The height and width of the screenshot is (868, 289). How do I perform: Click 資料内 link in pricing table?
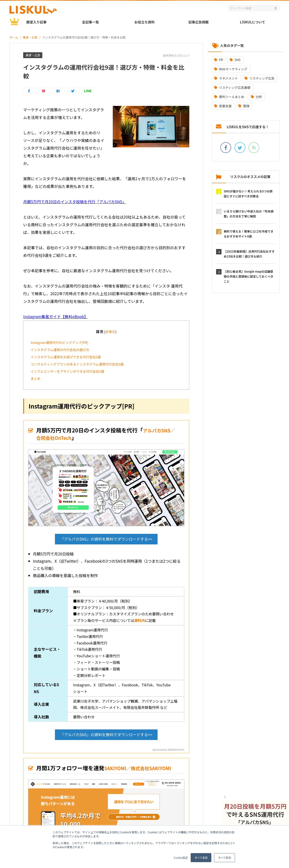(x=139, y=620)
